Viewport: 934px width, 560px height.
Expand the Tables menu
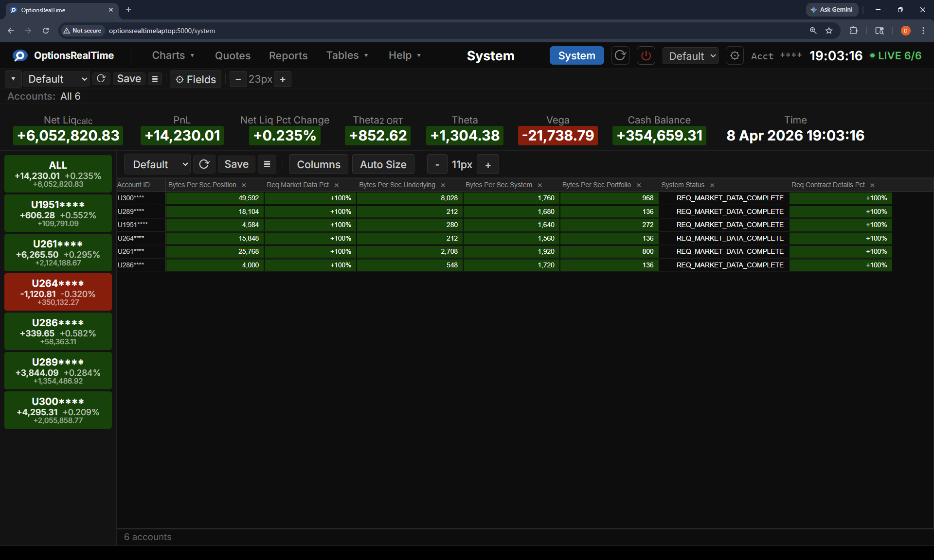(x=347, y=55)
